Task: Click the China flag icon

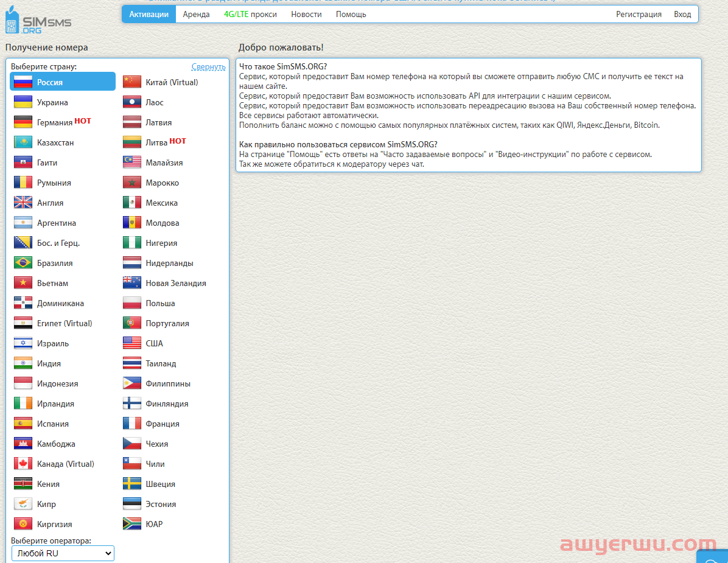Action: click(x=132, y=82)
